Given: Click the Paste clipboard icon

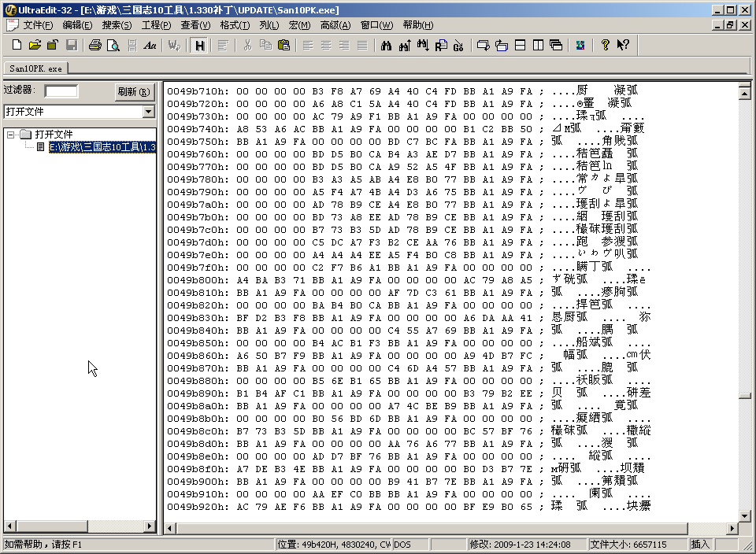Looking at the screenshot, I should [x=283, y=46].
